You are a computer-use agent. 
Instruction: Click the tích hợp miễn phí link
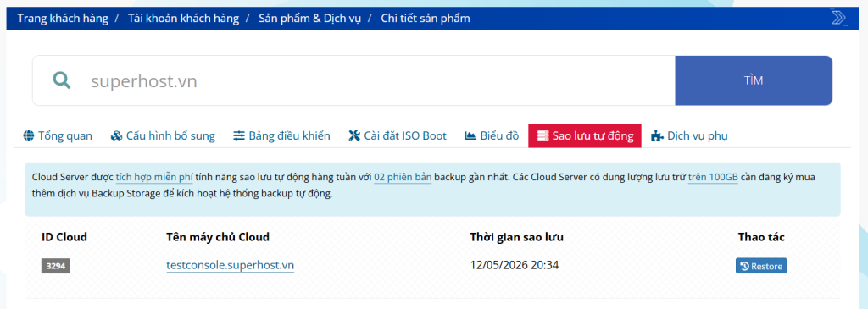tap(154, 178)
